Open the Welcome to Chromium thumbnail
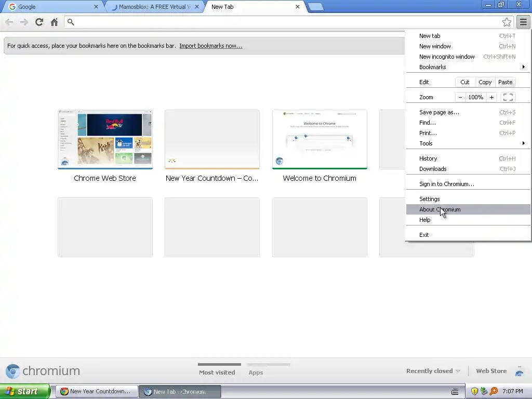 click(320, 139)
